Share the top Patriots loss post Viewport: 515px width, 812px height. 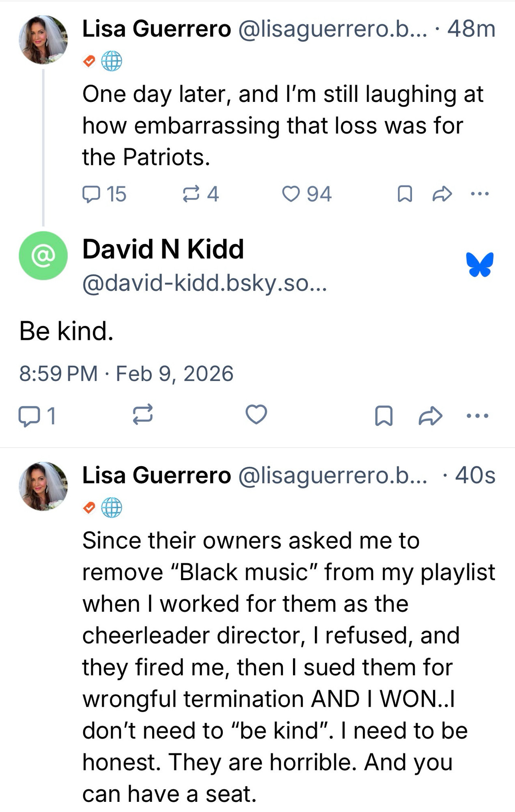tap(442, 194)
